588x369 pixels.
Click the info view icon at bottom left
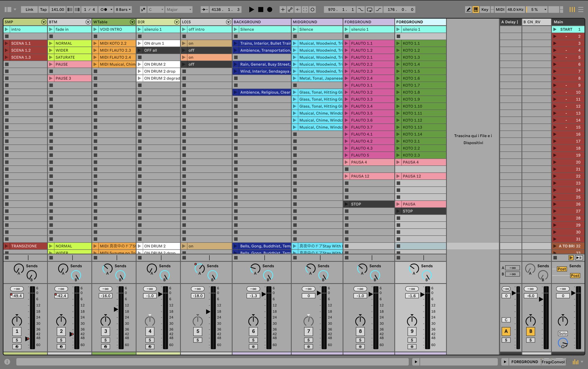[x=7, y=361]
